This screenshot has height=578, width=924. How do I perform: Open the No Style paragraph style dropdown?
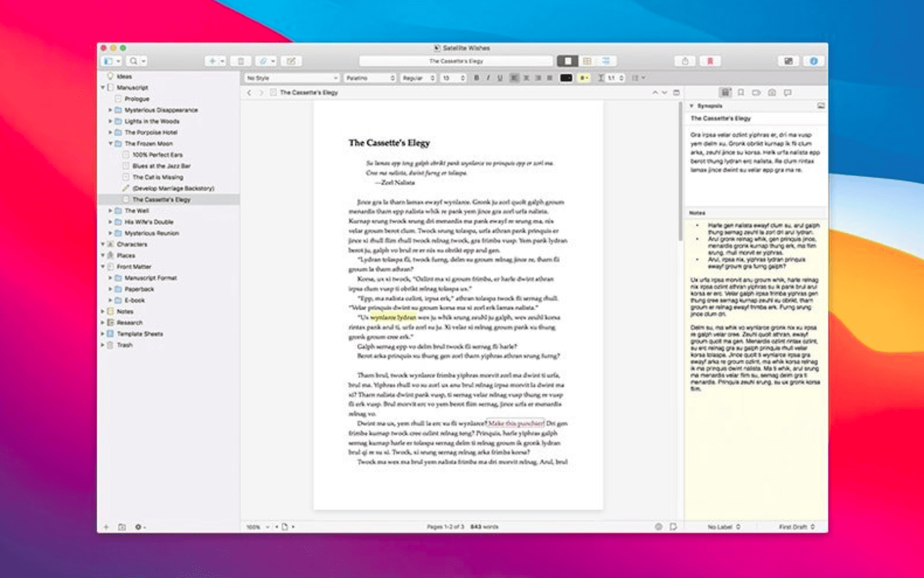pyautogui.click(x=291, y=78)
